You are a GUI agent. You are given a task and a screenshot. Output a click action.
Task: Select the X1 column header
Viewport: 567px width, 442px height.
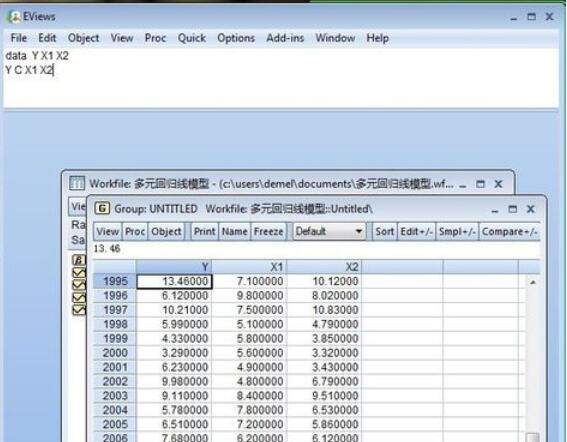click(x=250, y=267)
